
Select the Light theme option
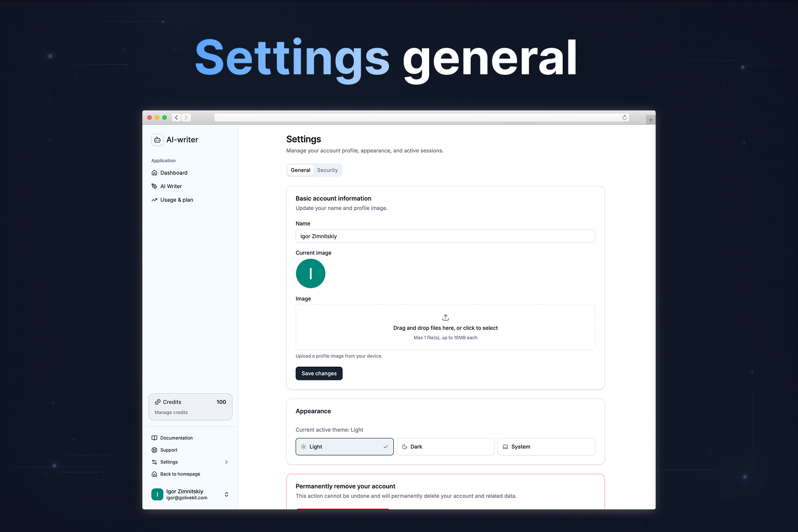(x=344, y=446)
